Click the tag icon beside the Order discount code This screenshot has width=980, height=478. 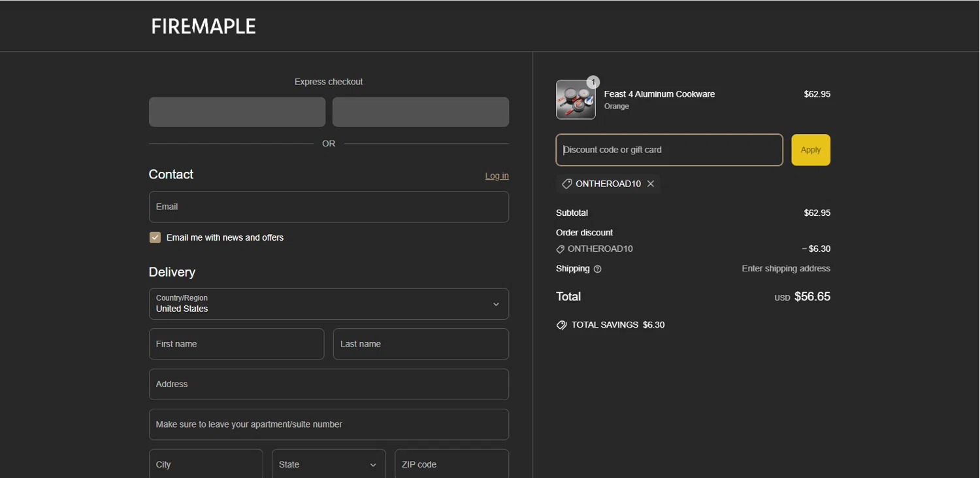560,249
